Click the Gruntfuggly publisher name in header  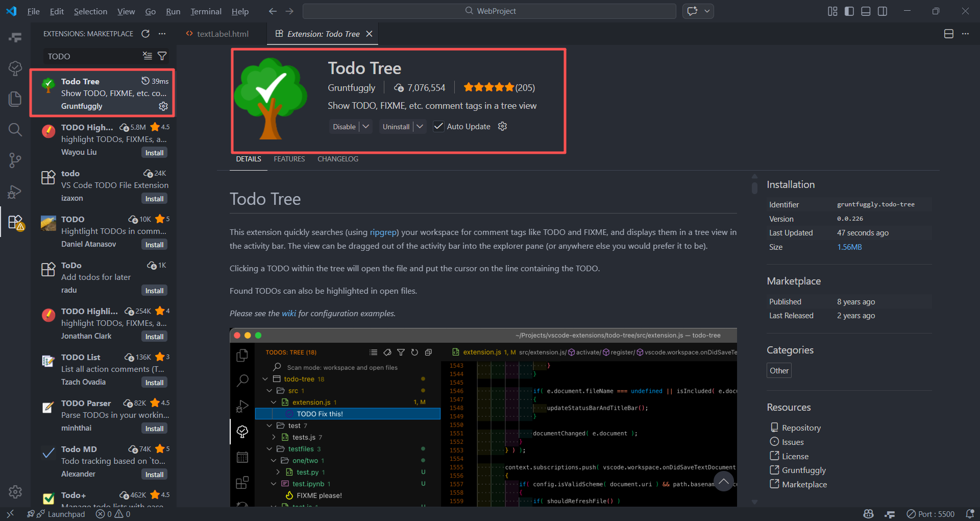coord(351,88)
